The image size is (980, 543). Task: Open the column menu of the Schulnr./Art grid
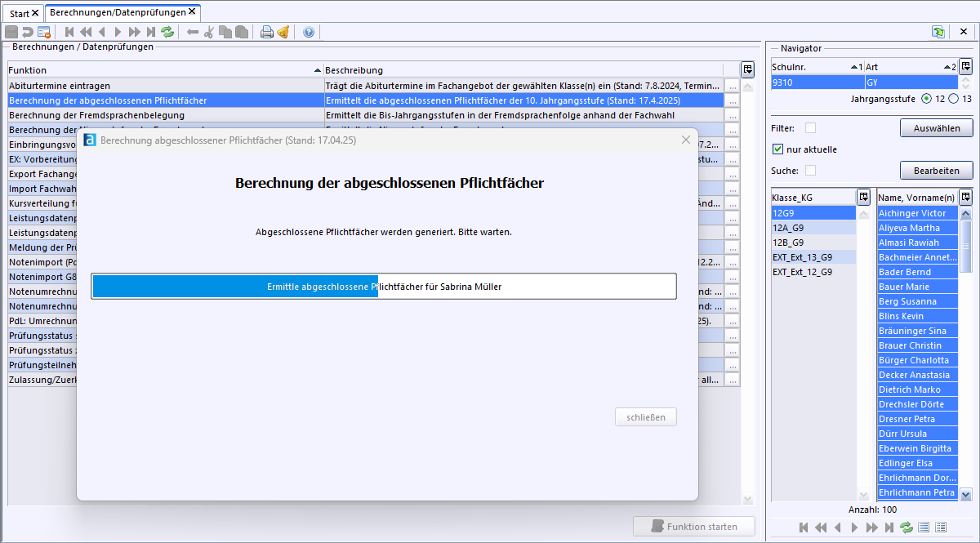click(965, 66)
